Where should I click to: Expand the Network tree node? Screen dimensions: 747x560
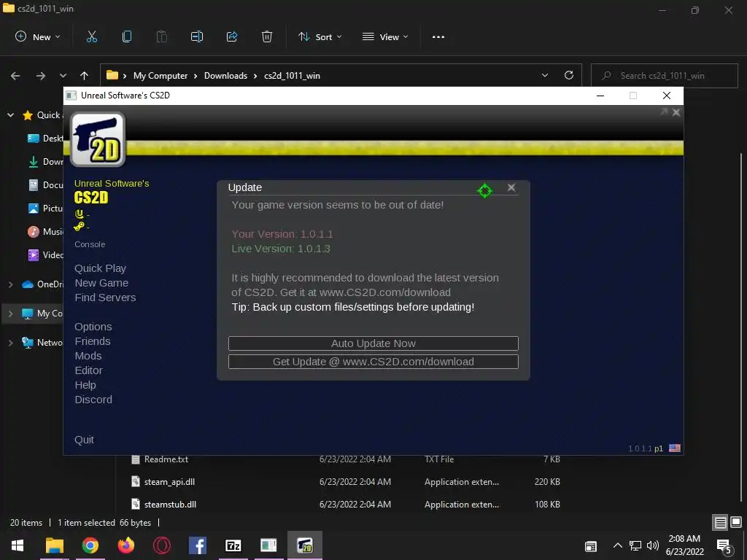click(x=10, y=343)
